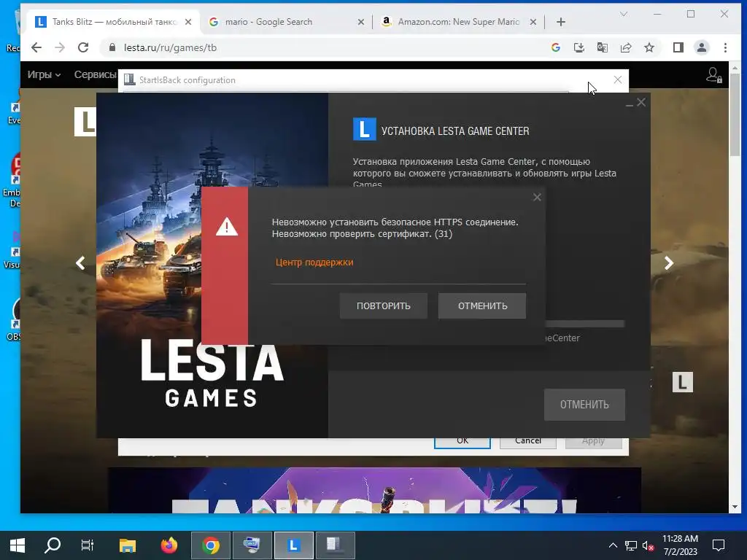Toggle Chrome side panel

click(x=678, y=47)
